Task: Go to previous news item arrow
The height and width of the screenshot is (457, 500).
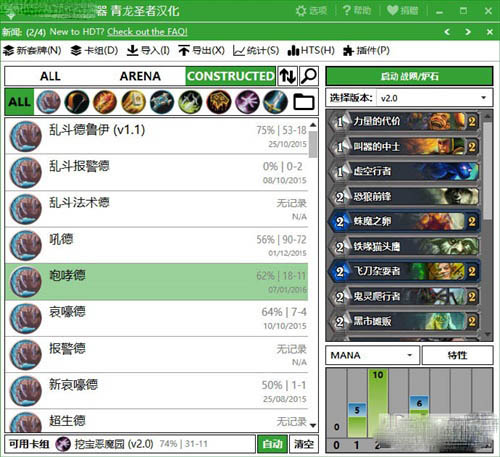Action: pos(447,32)
